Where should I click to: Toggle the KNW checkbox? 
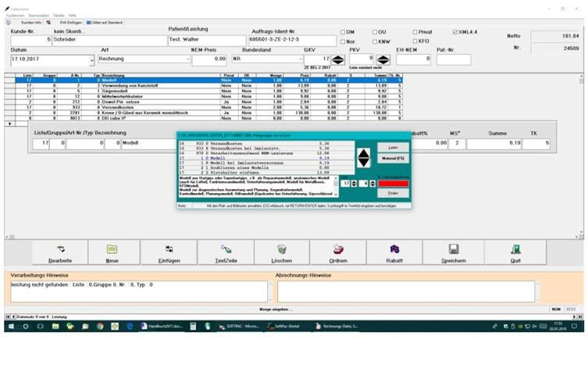click(x=375, y=41)
